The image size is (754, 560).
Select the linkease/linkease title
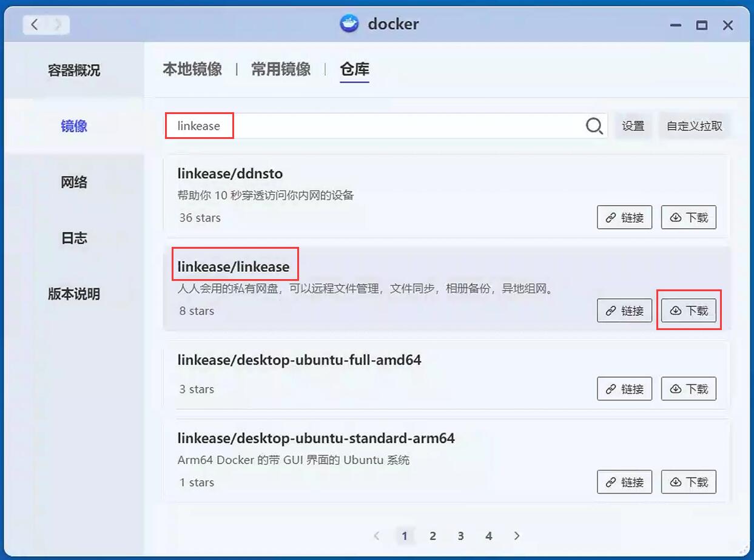pyautogui.click(x=234, y=267)
